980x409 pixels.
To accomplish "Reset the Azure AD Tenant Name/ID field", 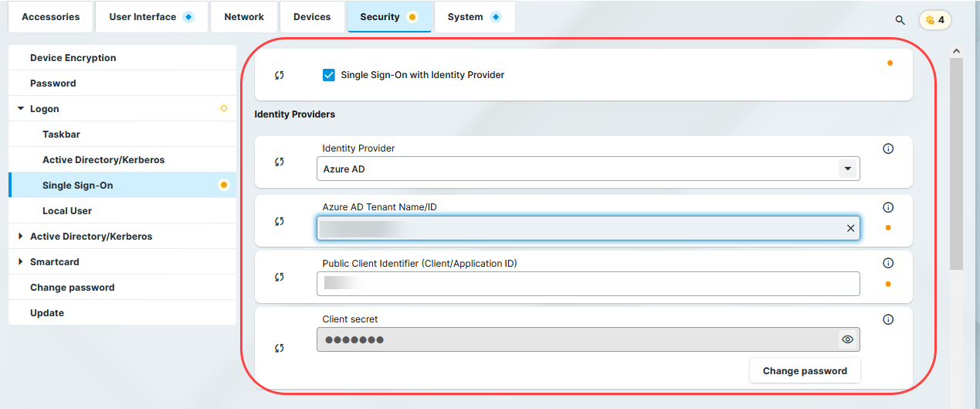I will point(280,221).
